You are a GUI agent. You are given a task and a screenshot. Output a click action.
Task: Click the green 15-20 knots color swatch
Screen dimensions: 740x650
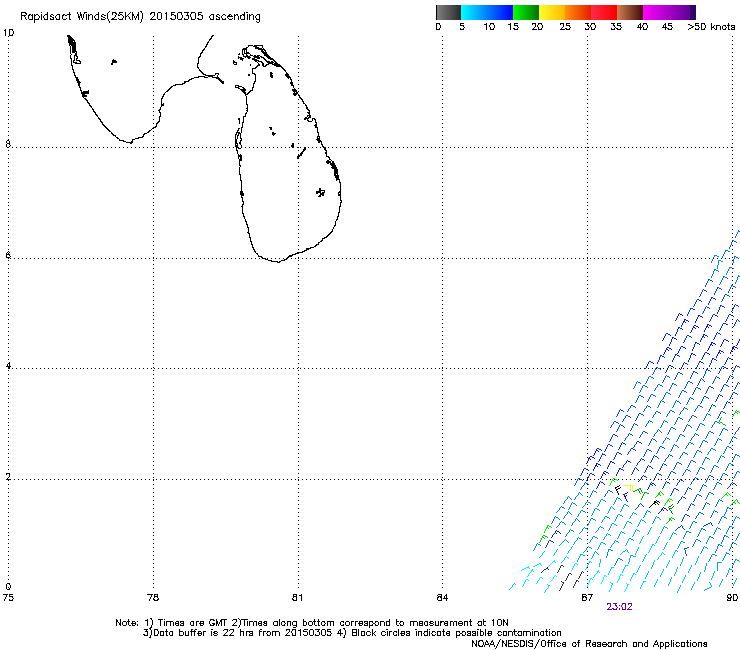[x=526, y=12]
